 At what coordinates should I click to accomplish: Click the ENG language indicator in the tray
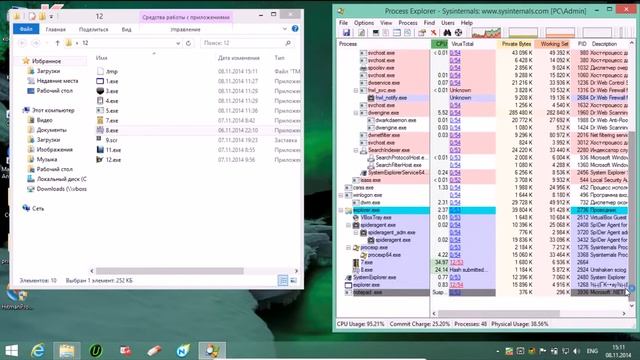click(x=592, y=351)
